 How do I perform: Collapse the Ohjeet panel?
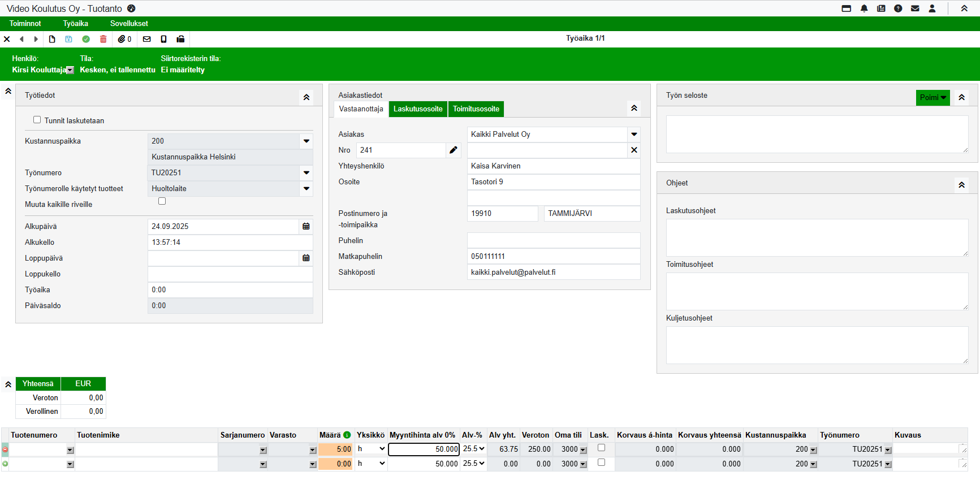pos(961,185)
